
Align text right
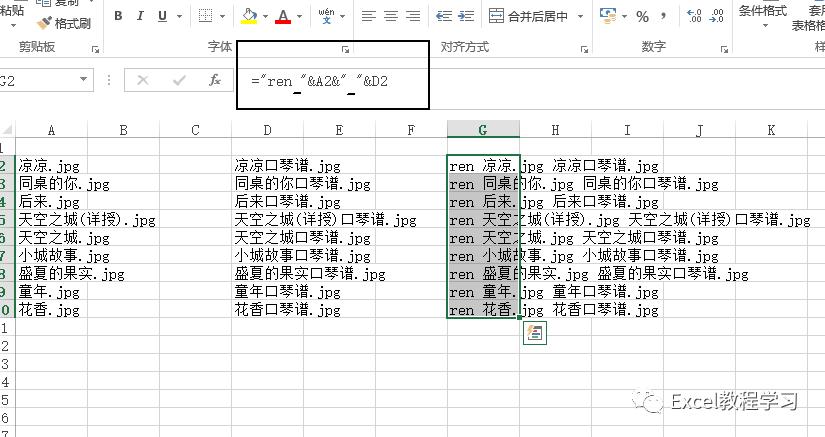(x=413, y=16)
